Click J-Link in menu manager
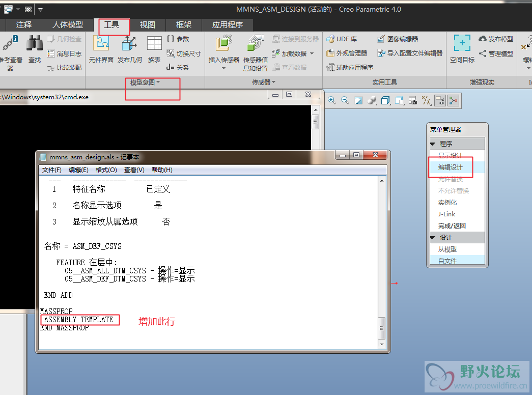This screenshot has width=532, height=395. (x=457, y=214)
